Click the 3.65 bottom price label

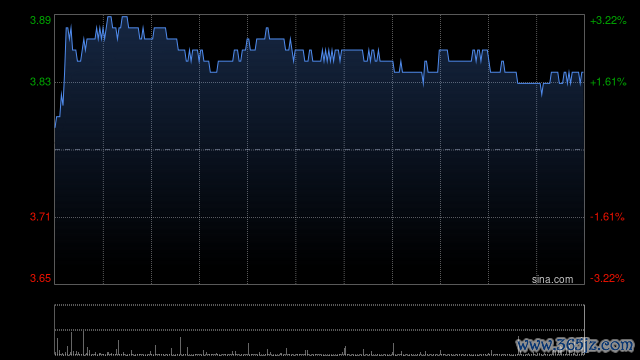pos(40,278)
